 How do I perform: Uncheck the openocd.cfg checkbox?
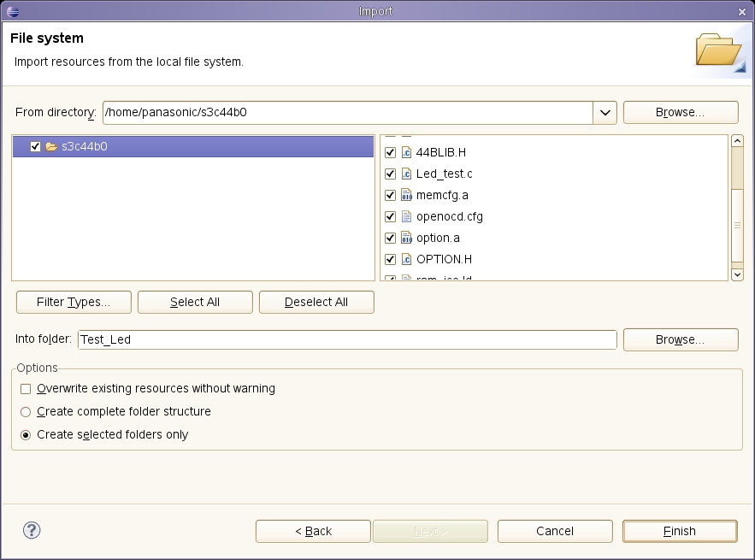(390, 216)
